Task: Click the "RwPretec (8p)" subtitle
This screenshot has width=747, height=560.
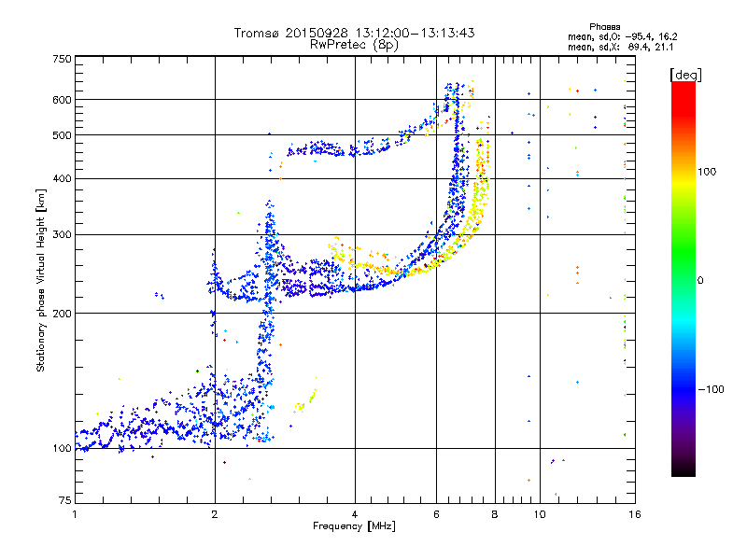Action: [354, 45]
